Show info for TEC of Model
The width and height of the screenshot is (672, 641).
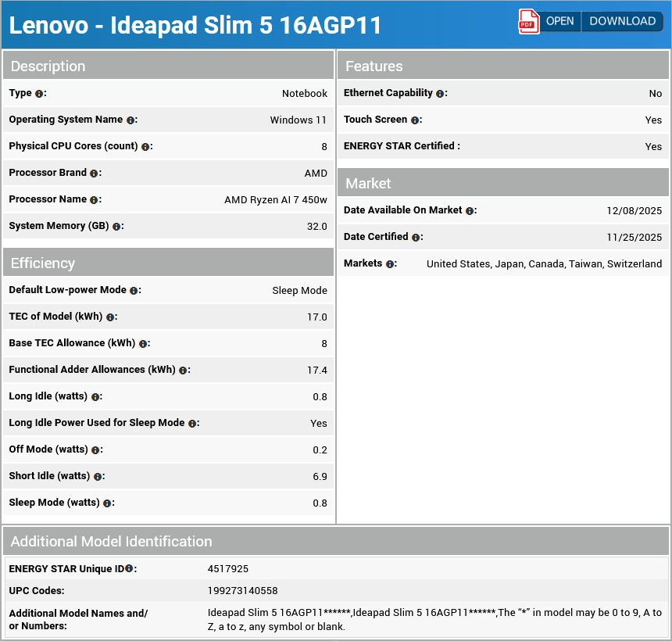(109, 317)
